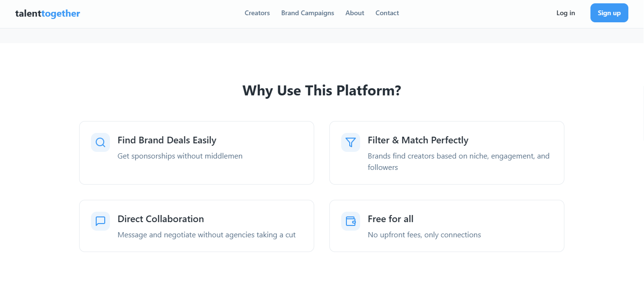Click 'Message and negotiate without agencies' description
Screen dimensions: 644x290
tap(207, 235)
